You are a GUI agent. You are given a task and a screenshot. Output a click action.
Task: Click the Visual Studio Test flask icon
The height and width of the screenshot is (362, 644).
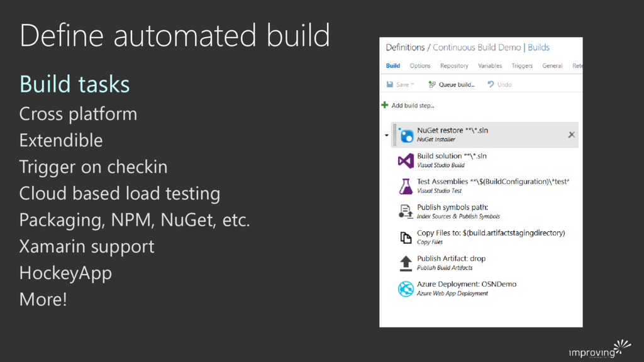(x=406, y=186)
